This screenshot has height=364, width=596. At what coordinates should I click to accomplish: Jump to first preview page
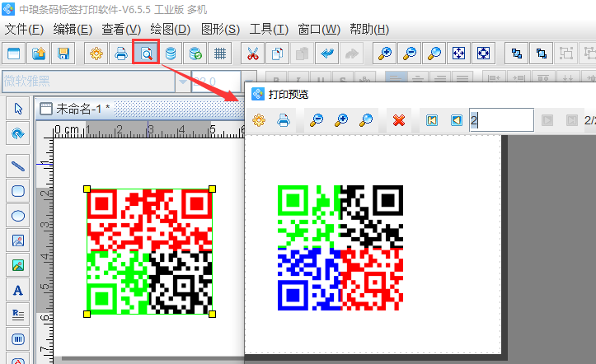[x=431, y=120]
